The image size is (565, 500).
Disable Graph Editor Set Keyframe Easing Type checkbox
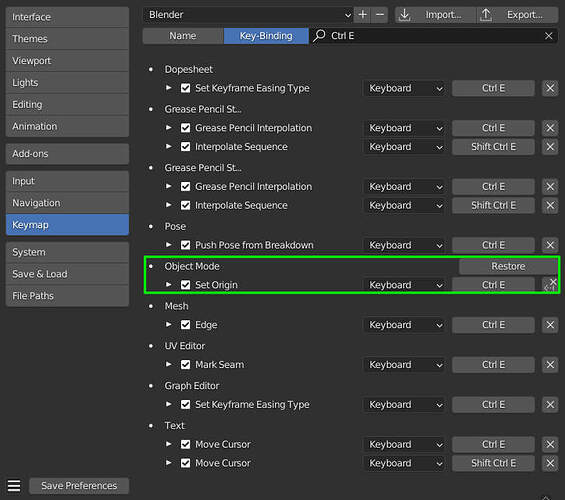pyautogui.click(x=186, y=405)
